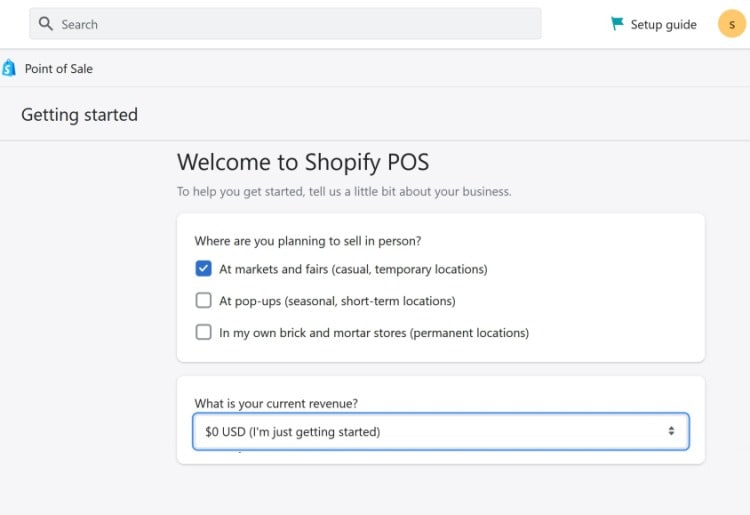
Task: Open the account avatar menu
Action: pos(731,23)
